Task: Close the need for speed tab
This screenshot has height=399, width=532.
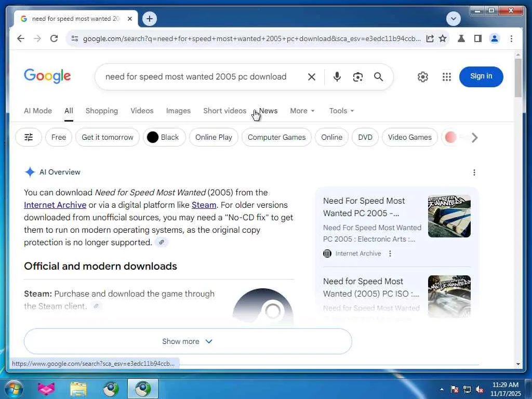Action: pos(129,19)
